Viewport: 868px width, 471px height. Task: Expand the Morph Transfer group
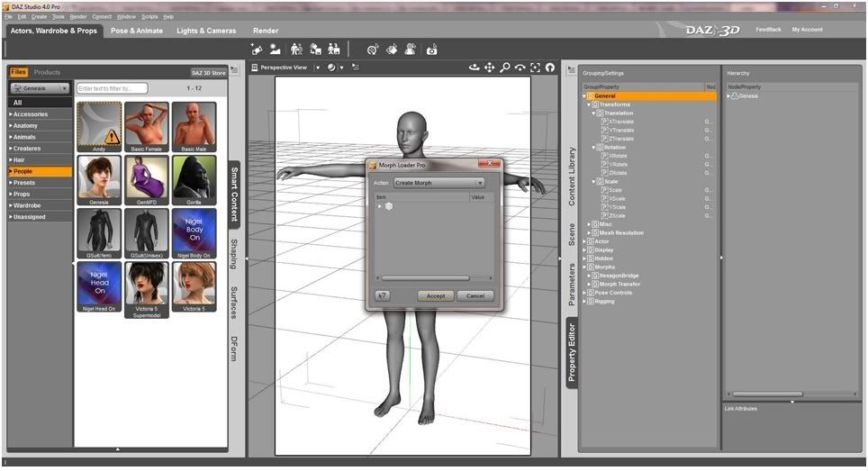589,285
